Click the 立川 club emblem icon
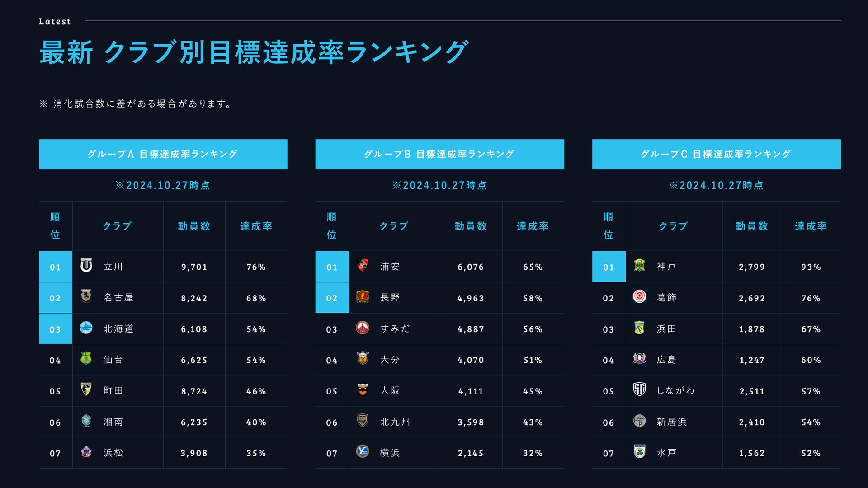The height and width of the screenshot is (488, 868). pyautogui.click(x=86, y=265)
